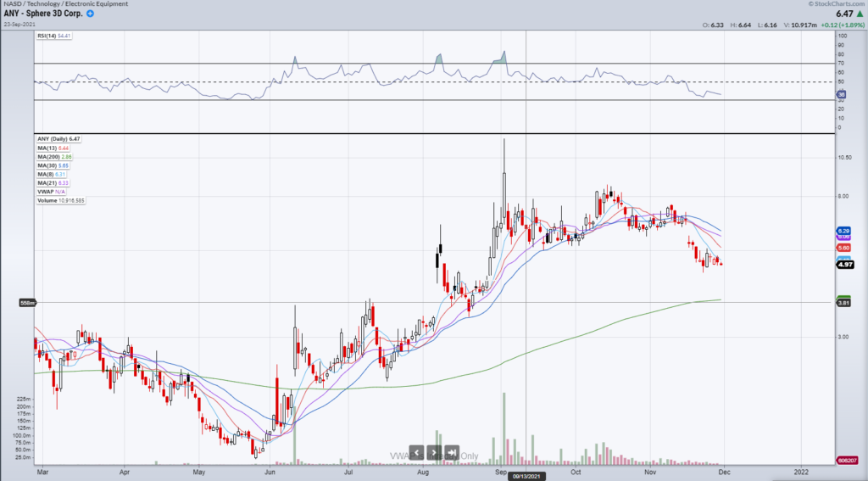Screen dimensions: 868x481
Task: Select the RSI(14) indicator legend label
Action: click(x=50, y=36)
